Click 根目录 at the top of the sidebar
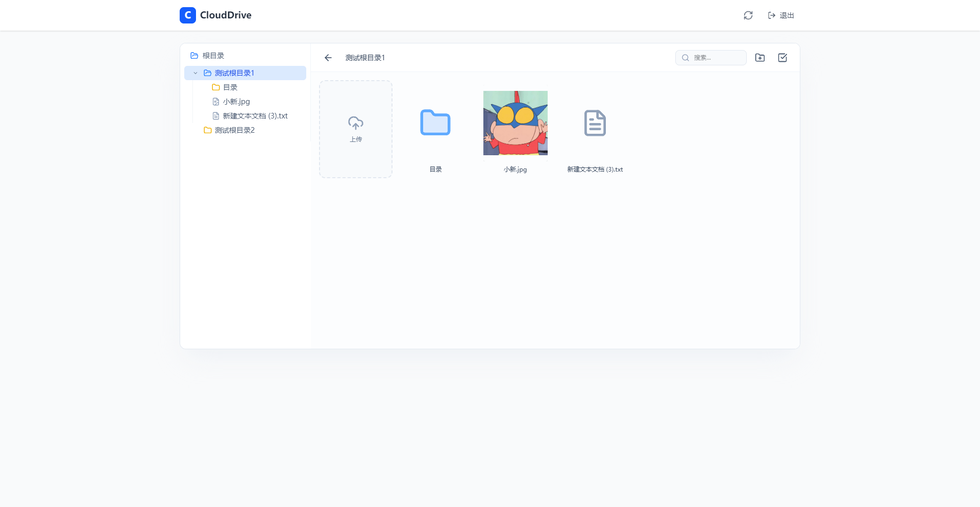This screenshot has height=507, width=980. (x=212, y=56)
